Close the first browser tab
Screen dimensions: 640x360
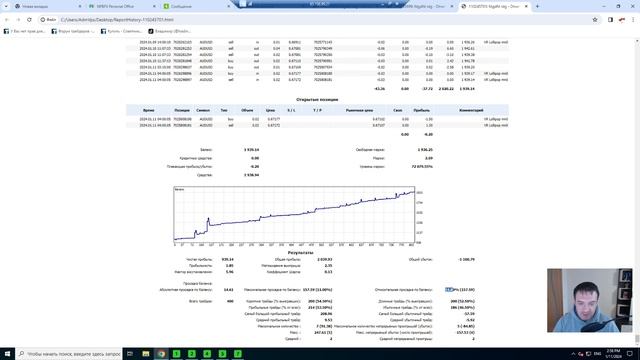pos(80,6)
